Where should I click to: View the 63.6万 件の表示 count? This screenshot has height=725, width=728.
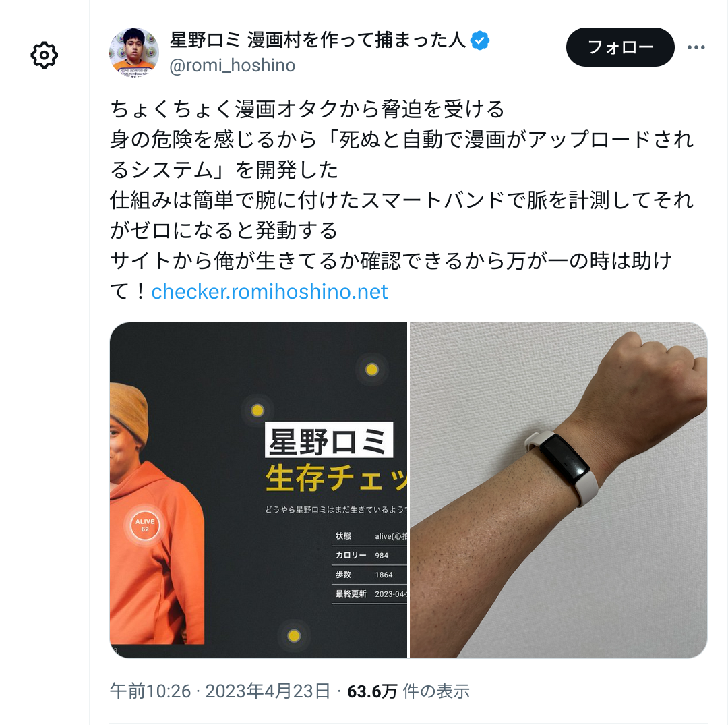(x=408, y=691)
